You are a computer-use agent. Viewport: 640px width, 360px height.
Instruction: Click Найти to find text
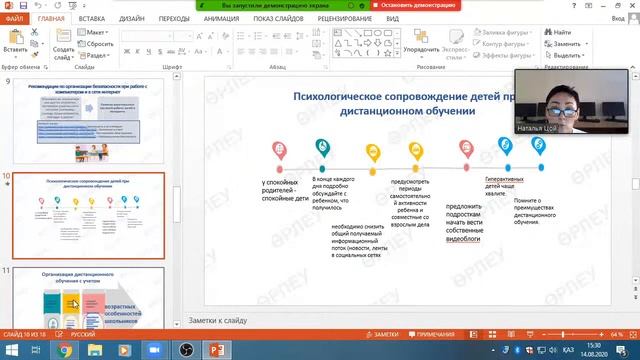[x=558, y=32]
